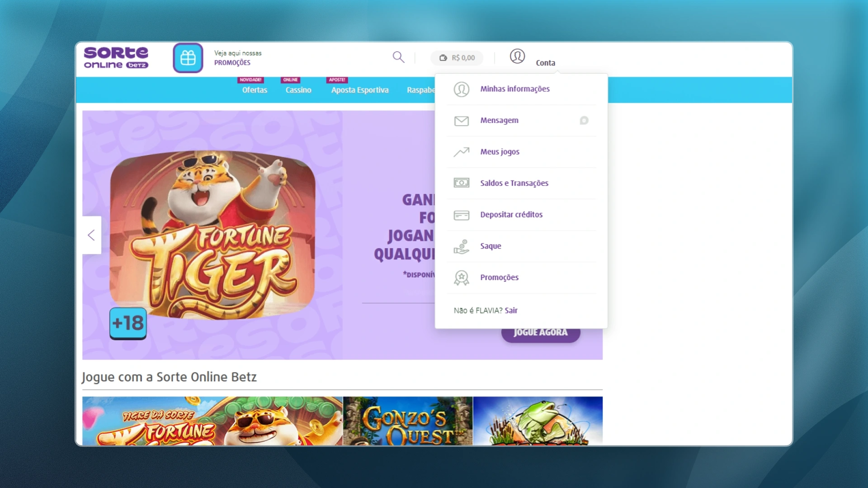Click the Sorte Online Betz logo
Screen dimensions: 868x488
(x=116, y=58)
